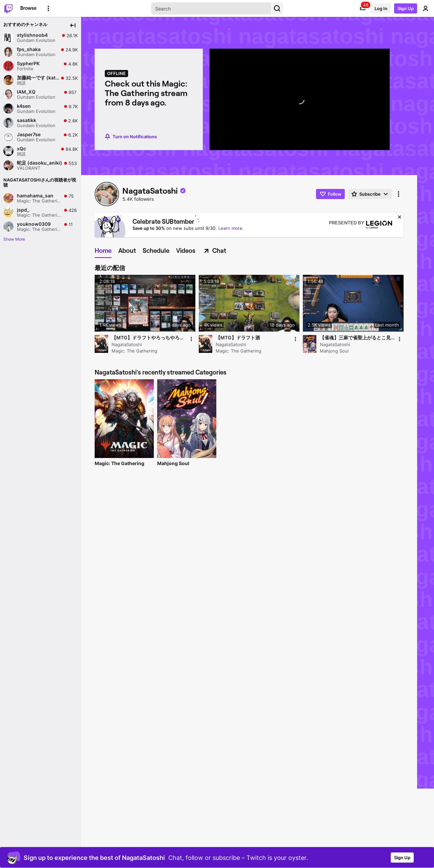
Task: Click Log In button
Action: (381, 8)
